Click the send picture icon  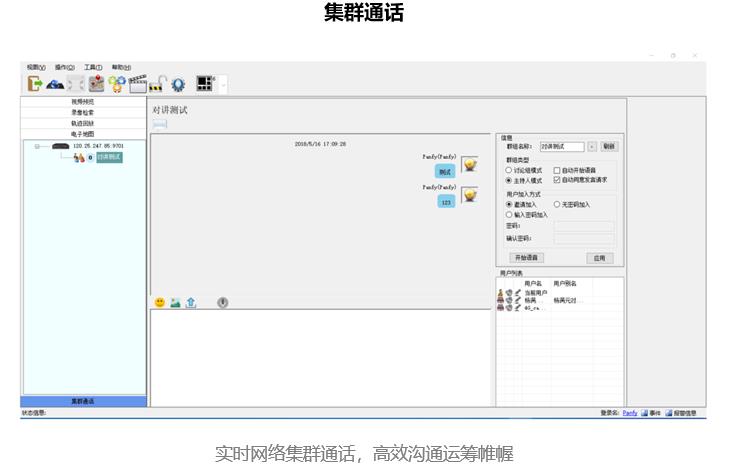pyautogui.click(x=175, y=303)
